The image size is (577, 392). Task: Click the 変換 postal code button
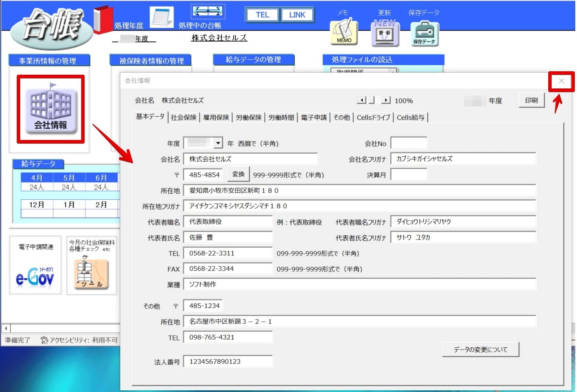238,174
